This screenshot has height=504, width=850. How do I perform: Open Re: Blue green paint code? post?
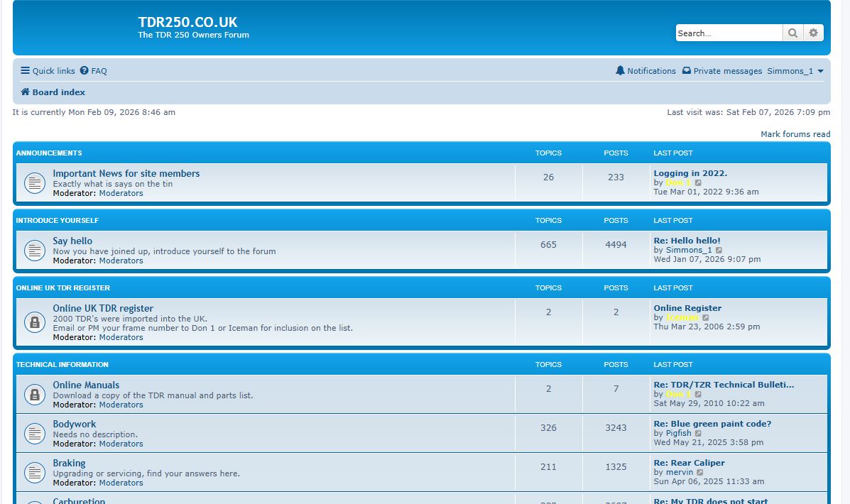click(712, 424)
